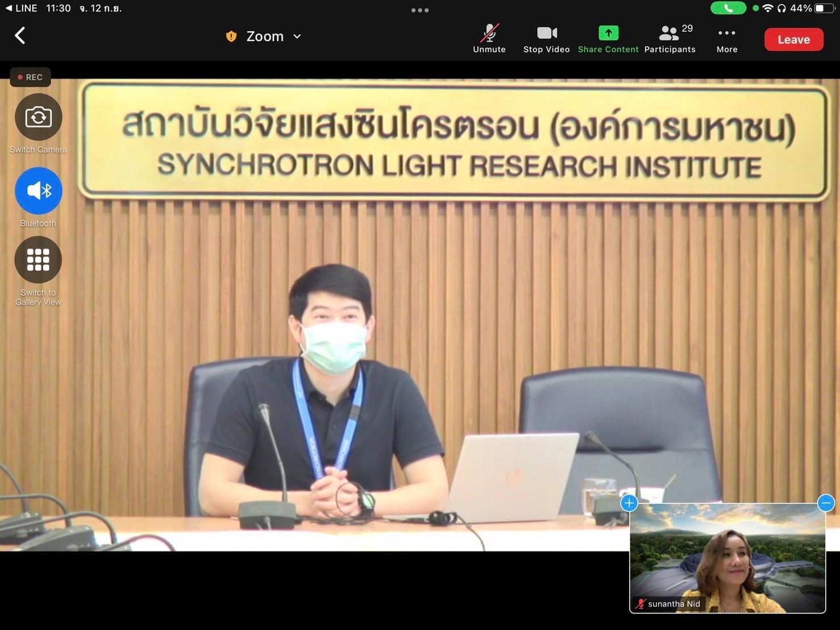Tap the Wi-Fi status icon
The image size is (840, 630).
pos(768,8)
